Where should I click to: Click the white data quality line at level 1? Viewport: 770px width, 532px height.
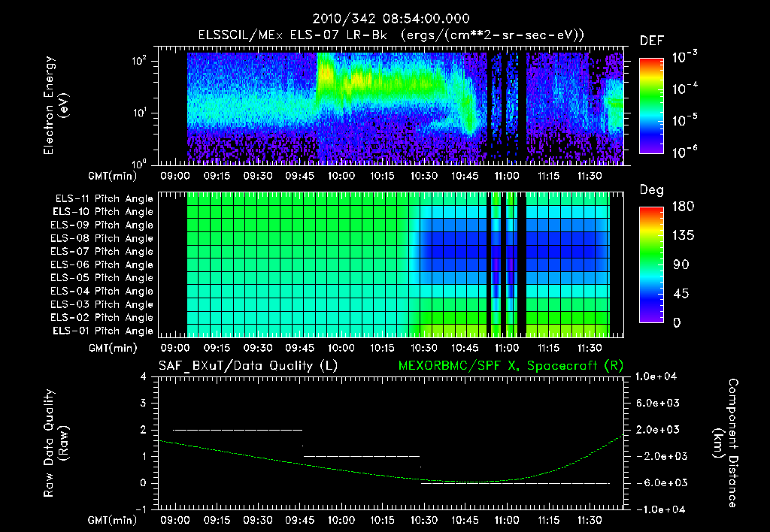tap(362, 456)
